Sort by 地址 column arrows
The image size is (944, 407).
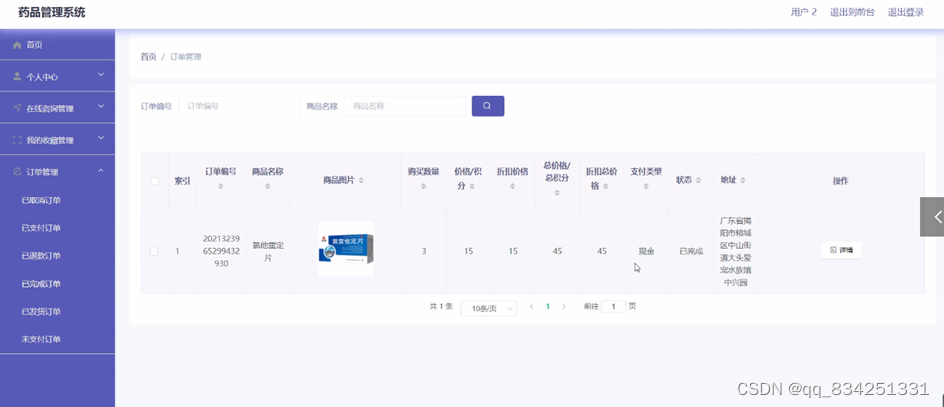743,181
